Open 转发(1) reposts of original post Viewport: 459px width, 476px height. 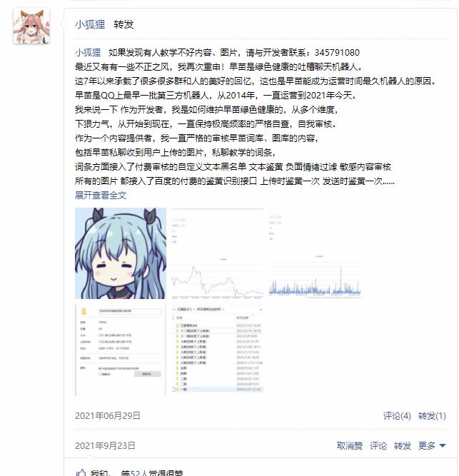(x=432, y=415)
